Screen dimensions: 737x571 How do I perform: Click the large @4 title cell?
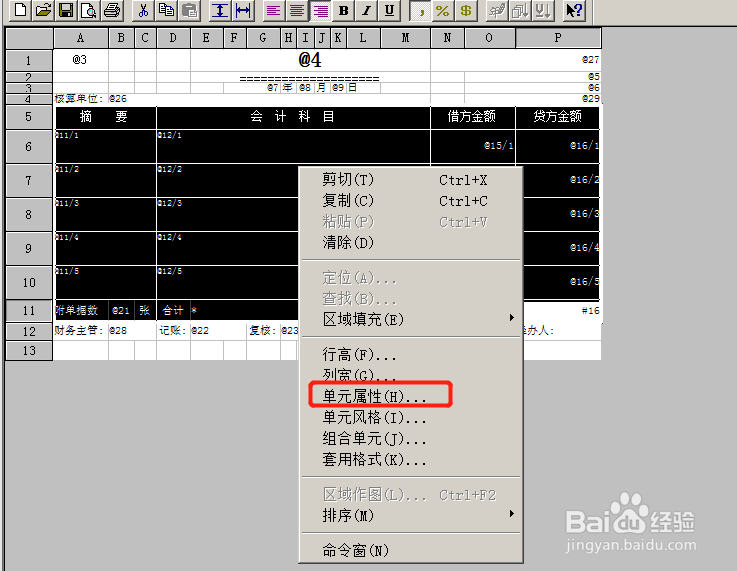tap(310, 60)
